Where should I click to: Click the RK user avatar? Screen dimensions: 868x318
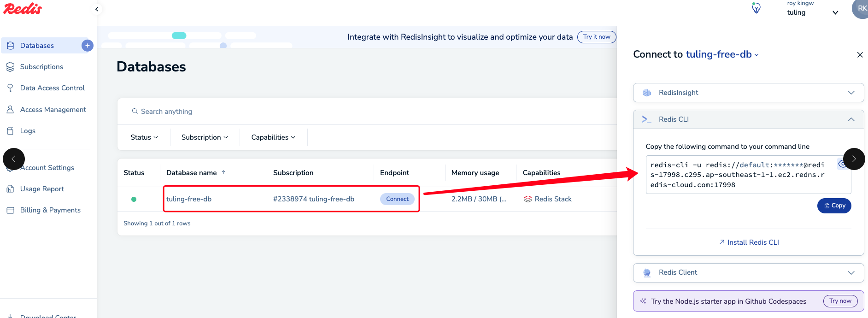(x=860, y=9)
